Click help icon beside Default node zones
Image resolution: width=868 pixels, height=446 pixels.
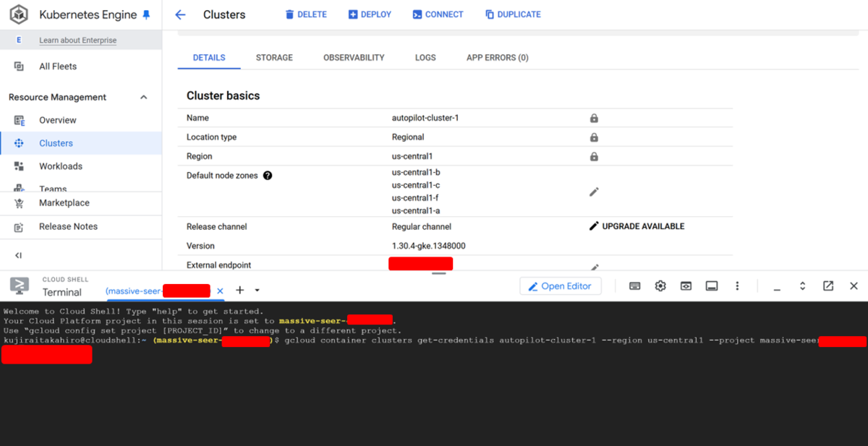click(x=268, y=176)
